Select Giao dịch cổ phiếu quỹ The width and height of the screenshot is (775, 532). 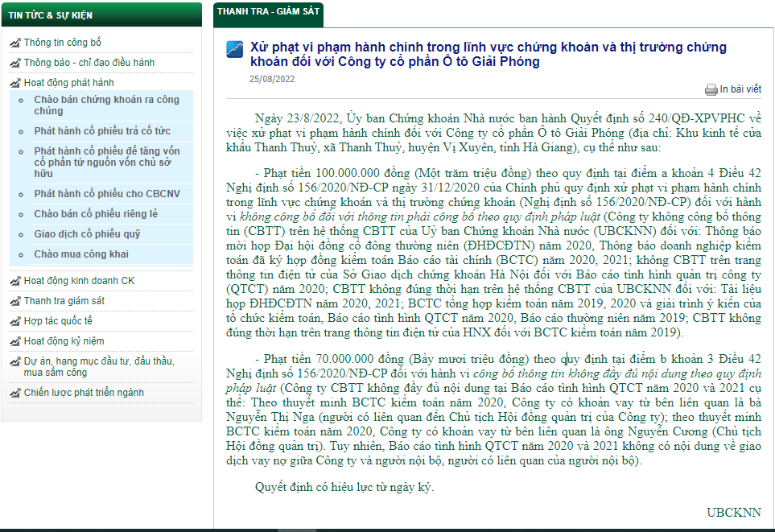point(87,234)
